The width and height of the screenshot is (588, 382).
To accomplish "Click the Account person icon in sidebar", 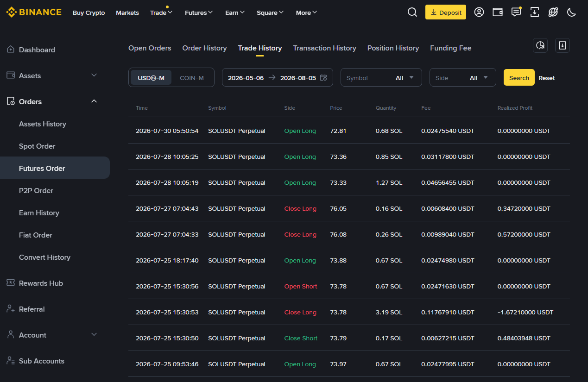I will (11, 335).
